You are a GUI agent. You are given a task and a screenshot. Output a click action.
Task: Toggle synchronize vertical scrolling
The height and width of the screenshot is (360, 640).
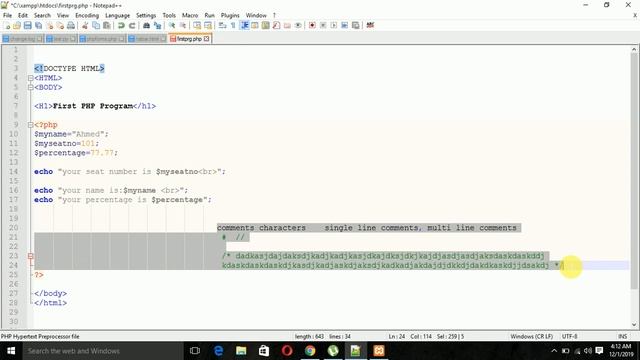point(197,26)
